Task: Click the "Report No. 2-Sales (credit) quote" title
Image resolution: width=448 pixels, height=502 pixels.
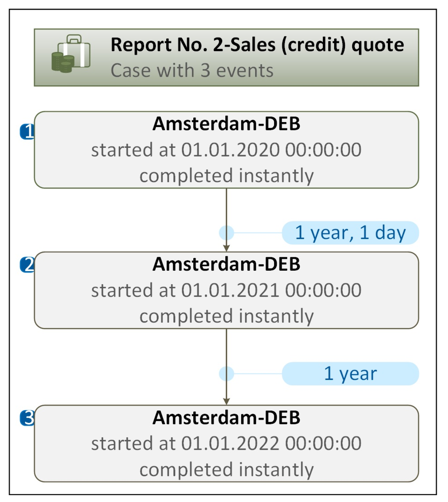Action: (257, 45)
